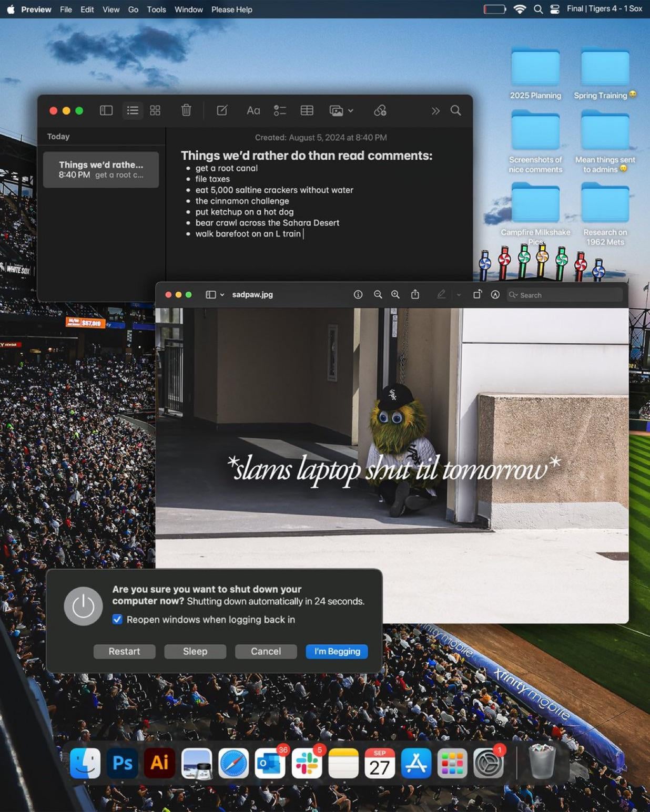
Task: Toggle the Notes sidebar folder panel
Action: coord(106,110)
